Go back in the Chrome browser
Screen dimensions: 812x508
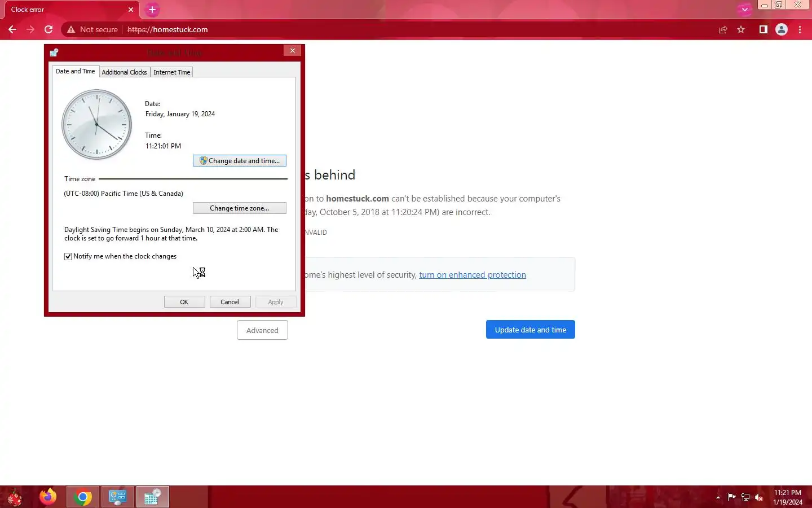pyautogui.click(x=12, y=29)
